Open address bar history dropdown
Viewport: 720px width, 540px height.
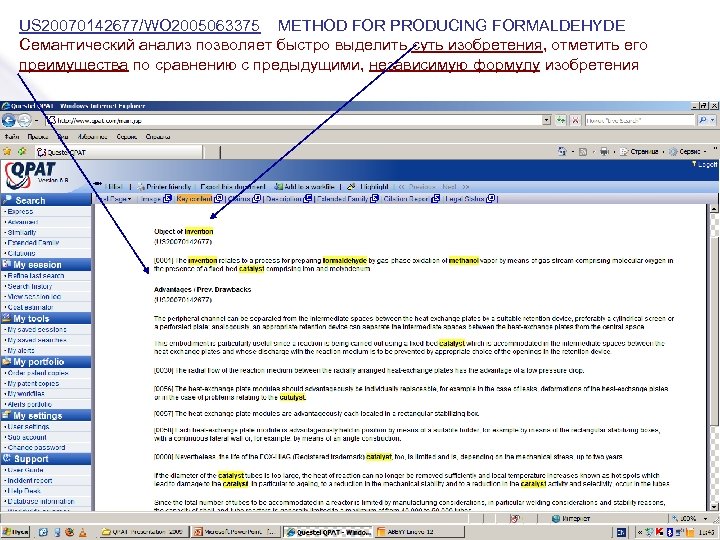click(x=546, y=120)
